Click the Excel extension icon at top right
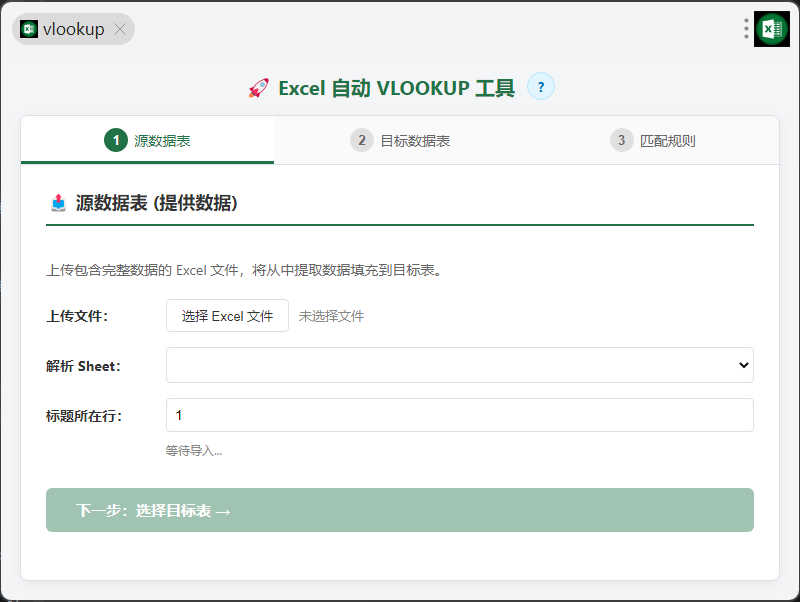Image resolution: width=800 pixels, height=602 pixels. coord(771,29)
